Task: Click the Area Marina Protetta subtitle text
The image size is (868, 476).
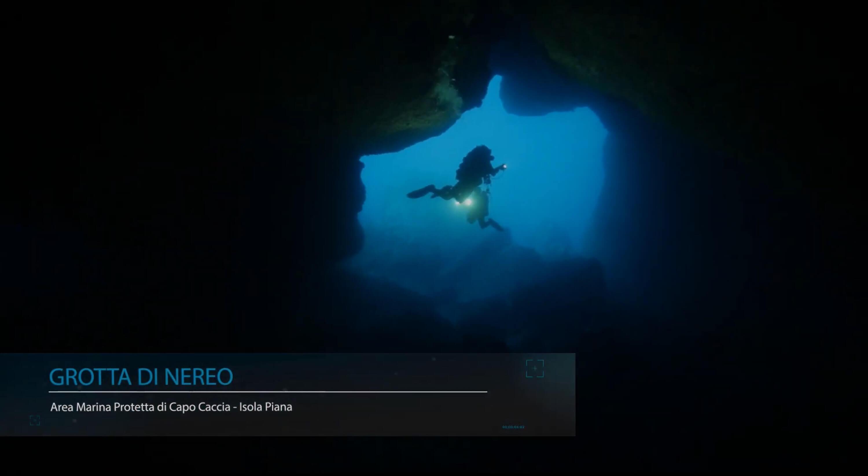Action: click(102, 407)
